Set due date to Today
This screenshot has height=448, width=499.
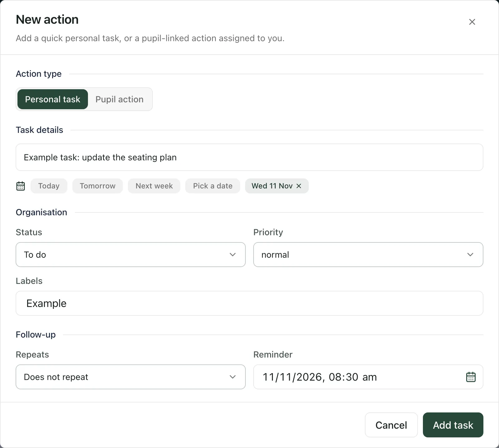click(49, 186)
